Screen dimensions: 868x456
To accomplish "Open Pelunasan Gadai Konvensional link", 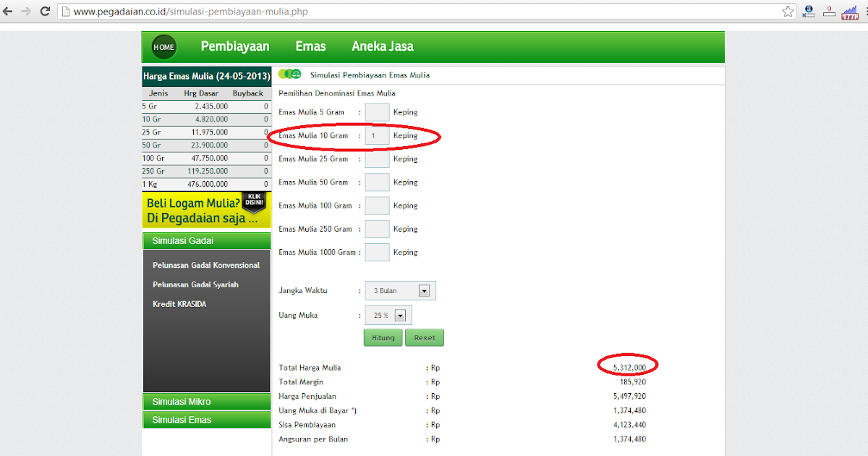I will pos(206,265).
